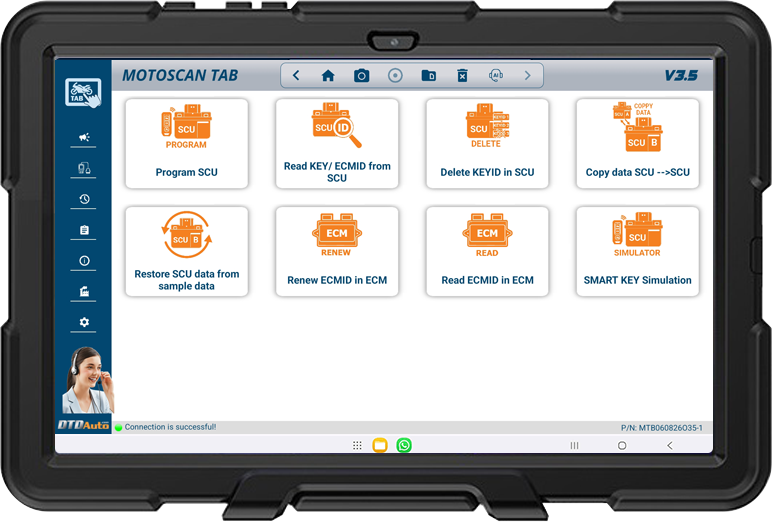
Task: Open the announcements megaphone icon
Action: (84, 137)
